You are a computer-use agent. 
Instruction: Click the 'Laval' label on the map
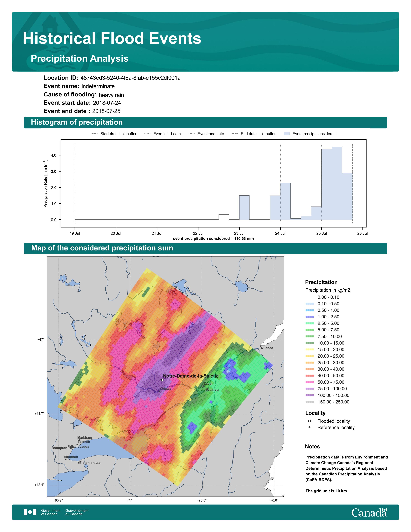pos(208,383)
